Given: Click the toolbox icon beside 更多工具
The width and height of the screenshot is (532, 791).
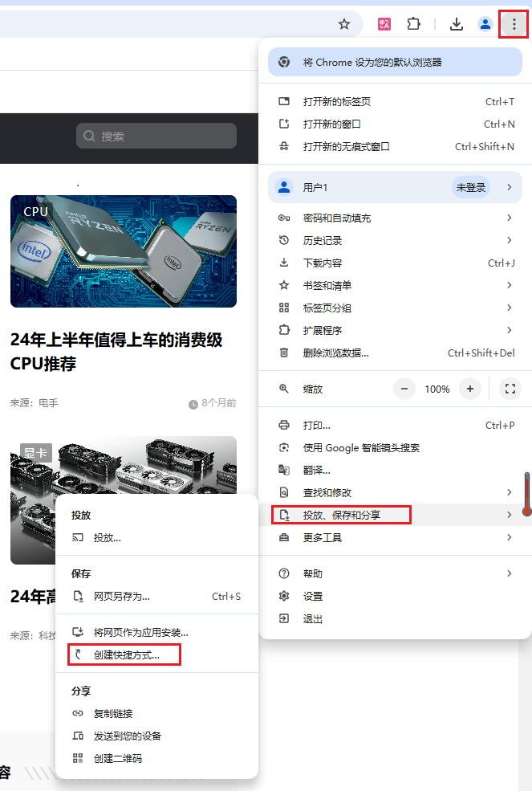Looking at the screenshot, I should tap(284, 538).
